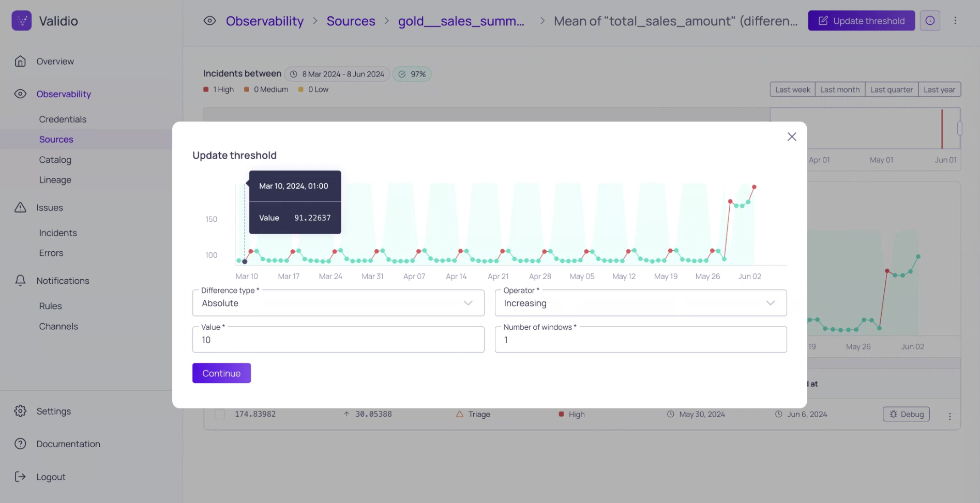
Task: Click the Issues warning triangle icon
Action: [x=20, y=208]
